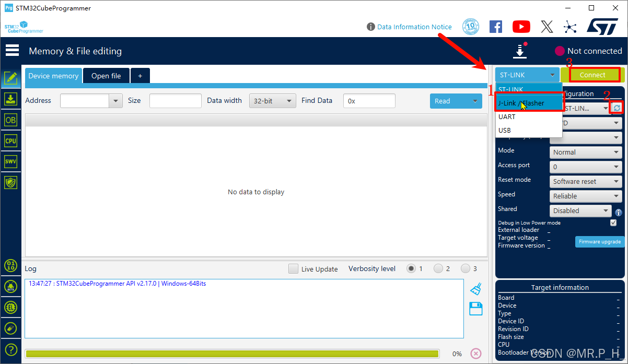The image size is (628, 364).
Task: Open the X social icon
Action: (546, 27)
